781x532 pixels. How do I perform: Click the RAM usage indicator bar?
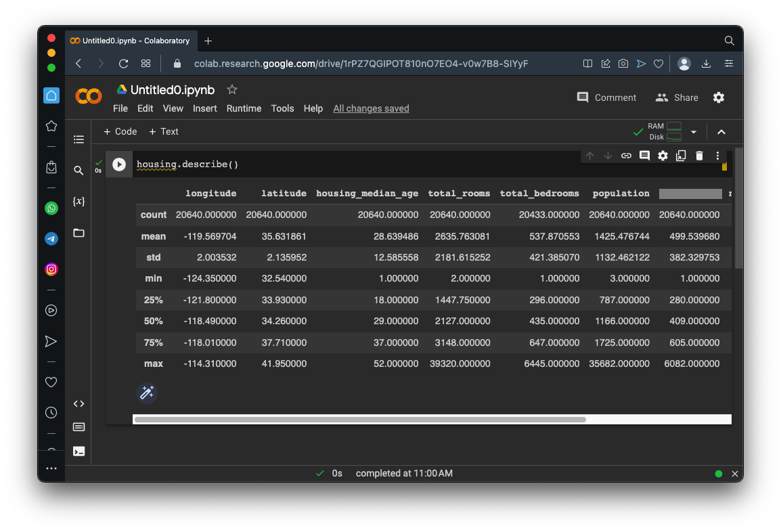[x=674, y=126]
